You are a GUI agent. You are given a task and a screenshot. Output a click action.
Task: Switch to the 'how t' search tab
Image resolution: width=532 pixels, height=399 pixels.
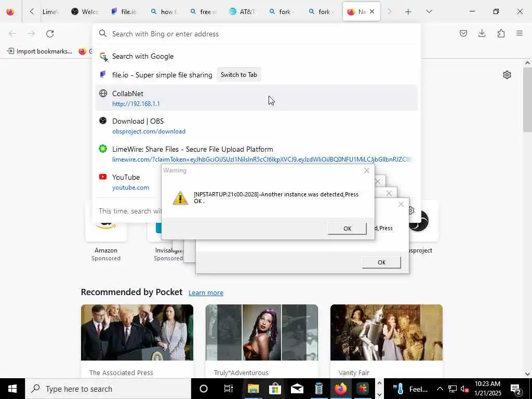pos(164,12)
